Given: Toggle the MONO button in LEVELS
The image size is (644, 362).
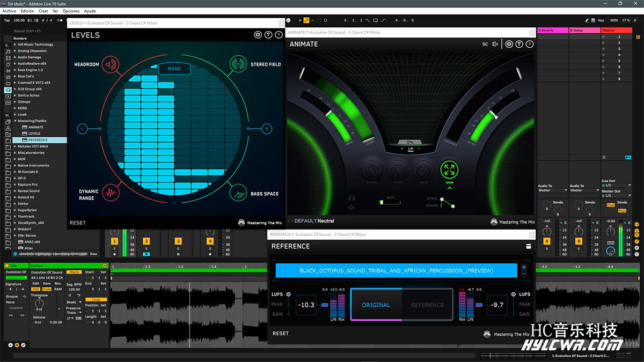Looking at the screenshot, I should pyautogui.click(x=174, y=69).
